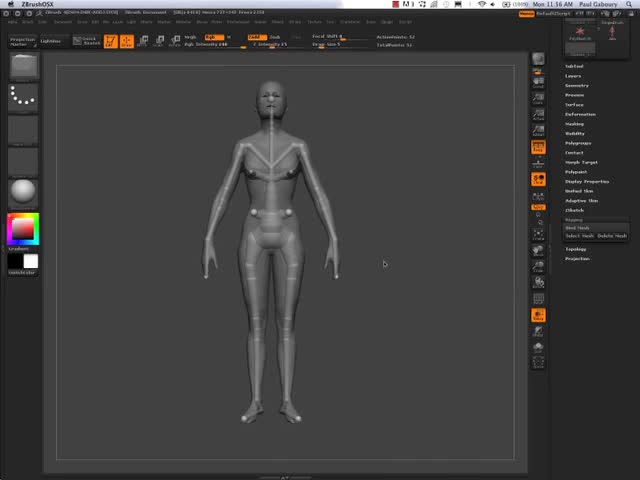
Task: Click the orange Menus button
Action: [x=527, y=14]
